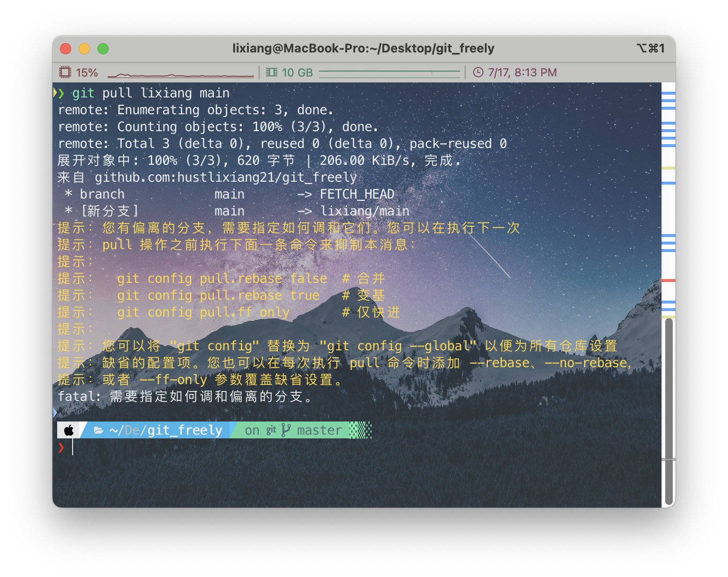The image size is (728, 577).
Task: Click the clock icon in status bar
Action: click(478, 72)
